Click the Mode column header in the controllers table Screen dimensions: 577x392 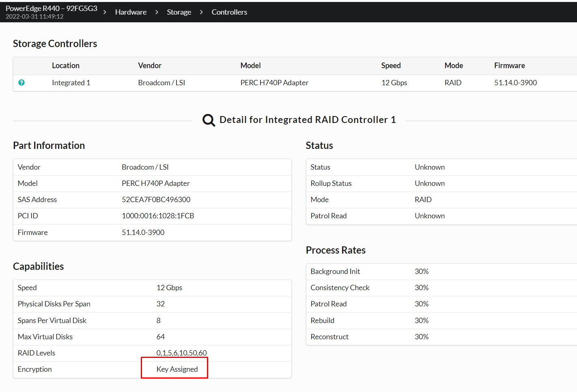click(x=453, y=66)
